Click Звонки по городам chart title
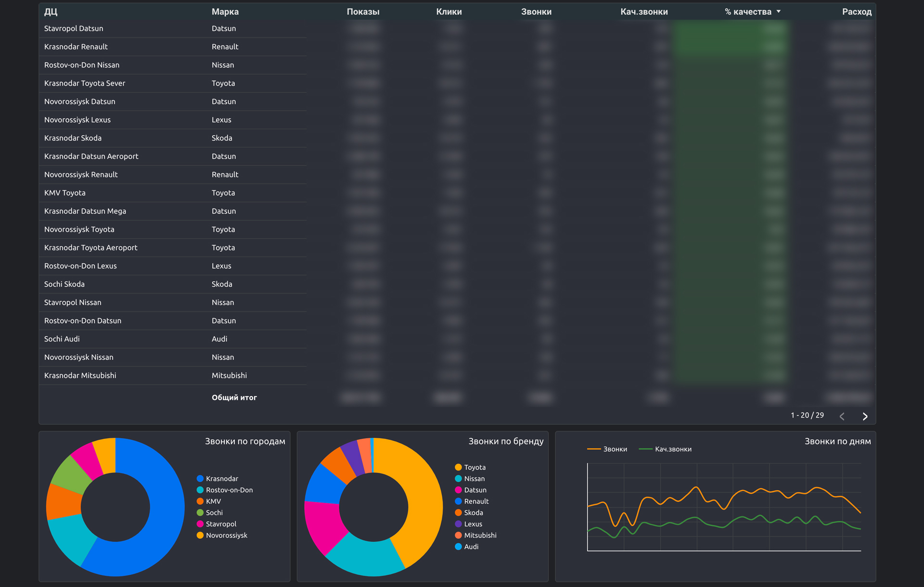This screenshot has height=587, width=924. pos(245,442)
